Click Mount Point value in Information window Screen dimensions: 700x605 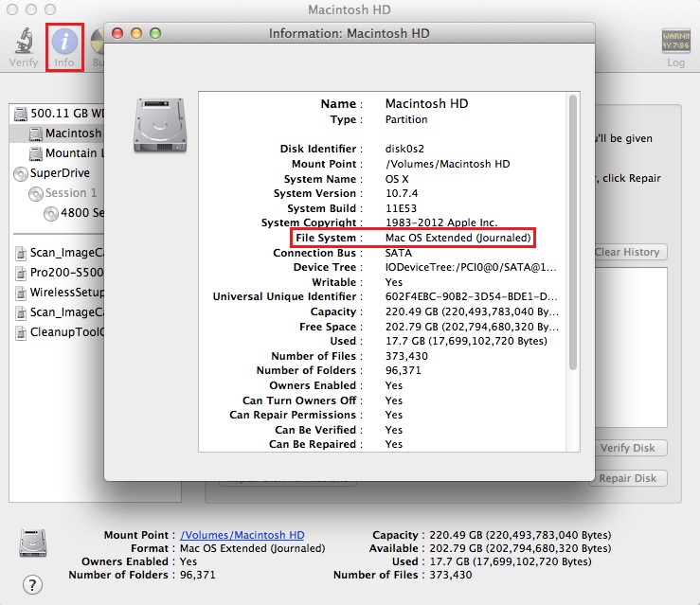tap(447, 164)
